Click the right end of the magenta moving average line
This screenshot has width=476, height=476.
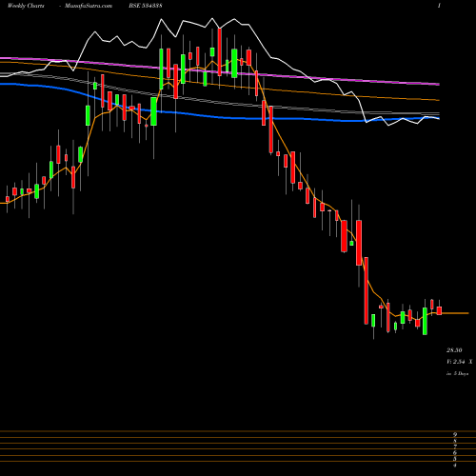(x=438, y=84)
